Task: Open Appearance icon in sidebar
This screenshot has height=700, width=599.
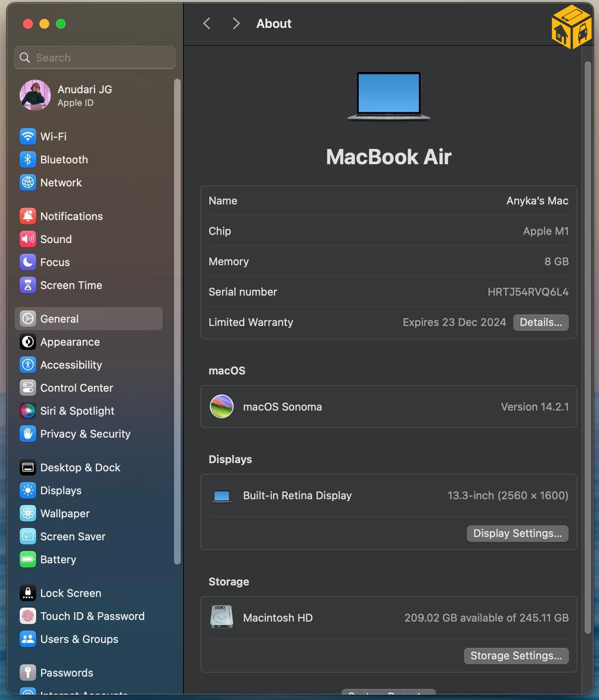Action: (28, 342)
